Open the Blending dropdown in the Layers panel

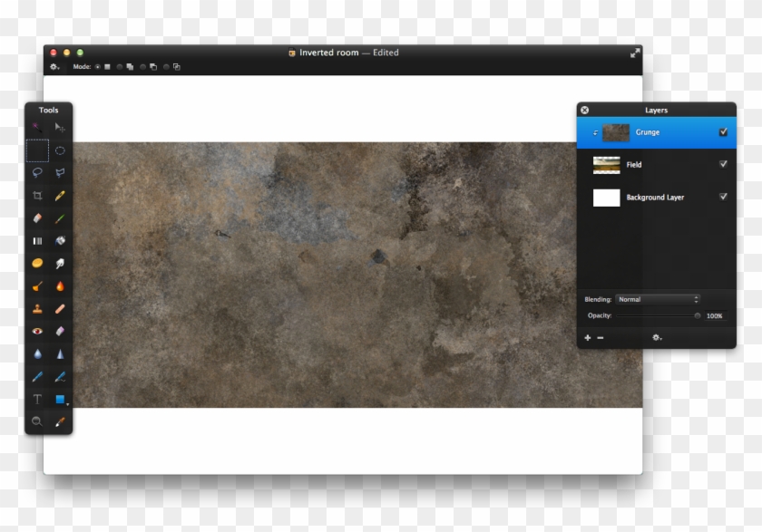[658, 299]
